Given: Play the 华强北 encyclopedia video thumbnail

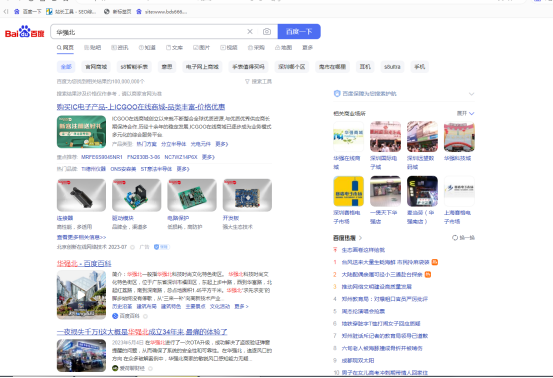Looking at the screenshot, I should pos(81,295).
